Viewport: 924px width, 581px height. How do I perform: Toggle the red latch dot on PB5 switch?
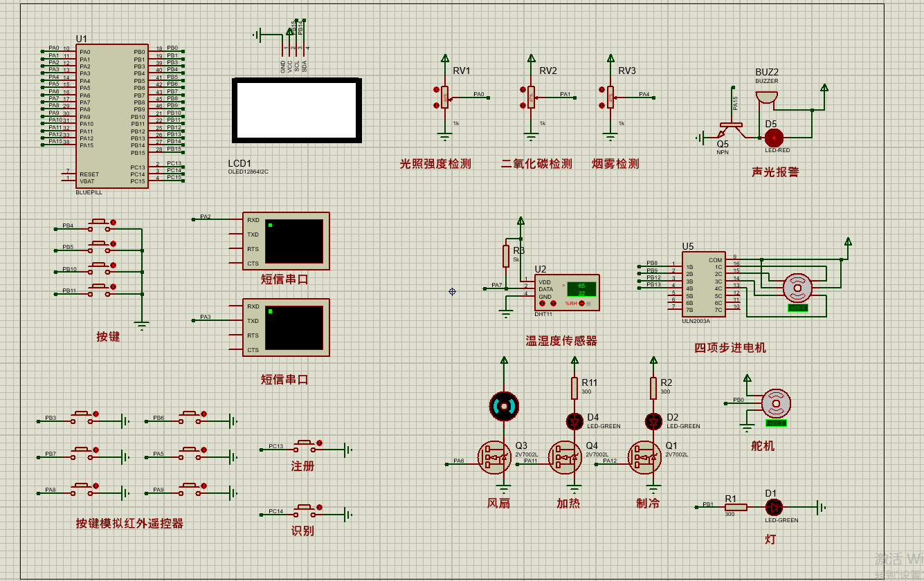click(x=114, y=244)
